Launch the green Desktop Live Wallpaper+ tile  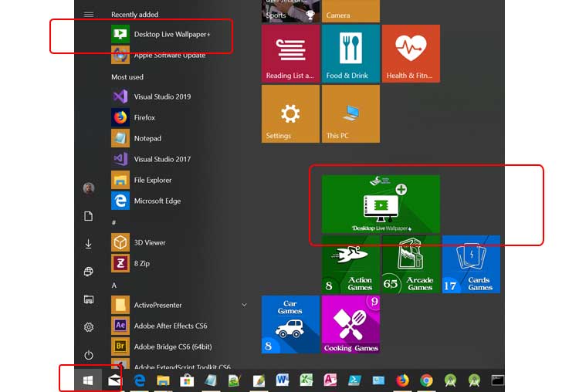[x=381, y=204]
